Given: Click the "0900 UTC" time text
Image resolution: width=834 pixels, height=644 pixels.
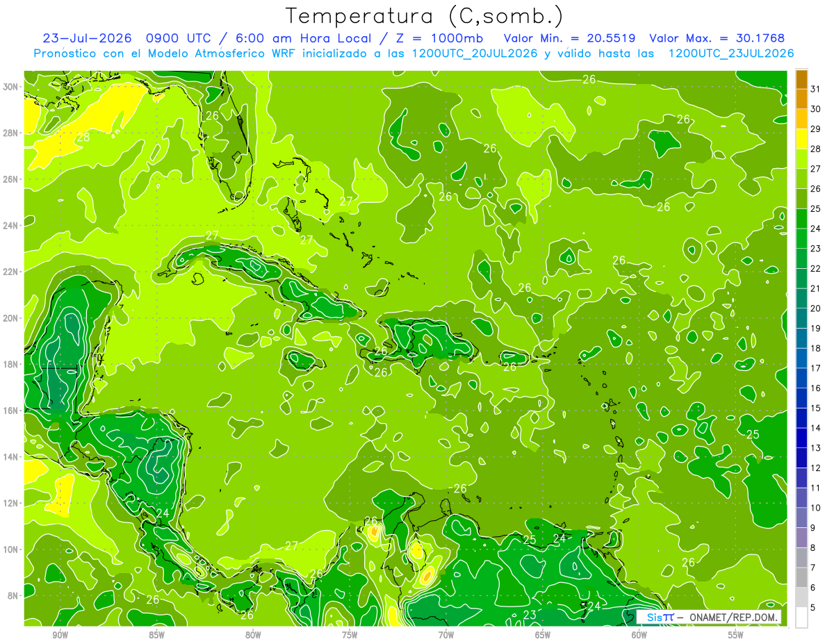Looking at the screenshot, I should tap(180, 38).
